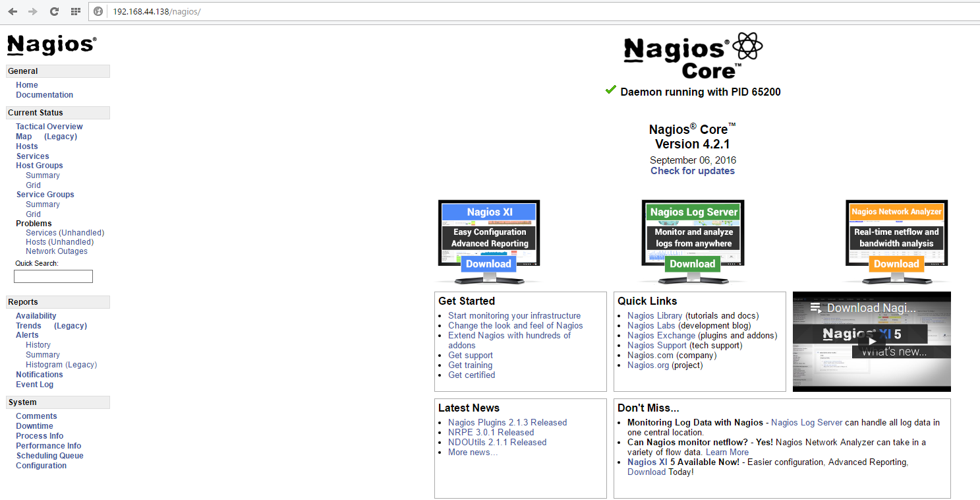Open the apps grid icon beside refresh
980x500 pixels.
pyautogui.click(x=74, y=11)
